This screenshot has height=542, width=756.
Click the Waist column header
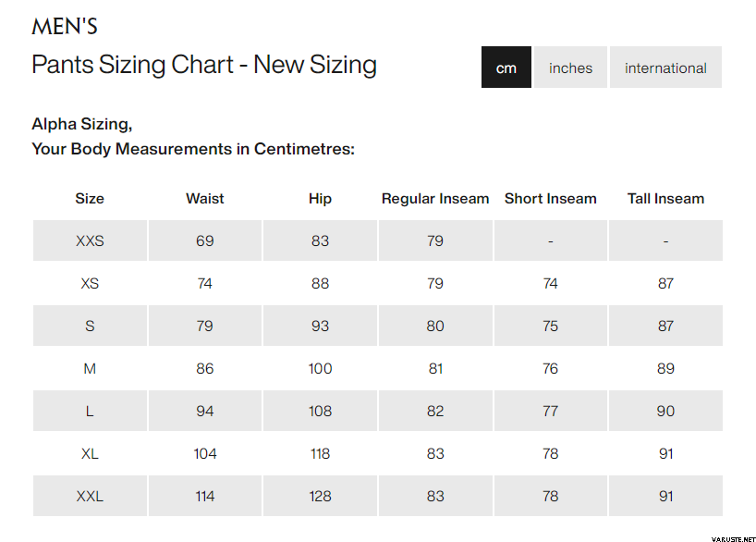(x=204, y=198)
